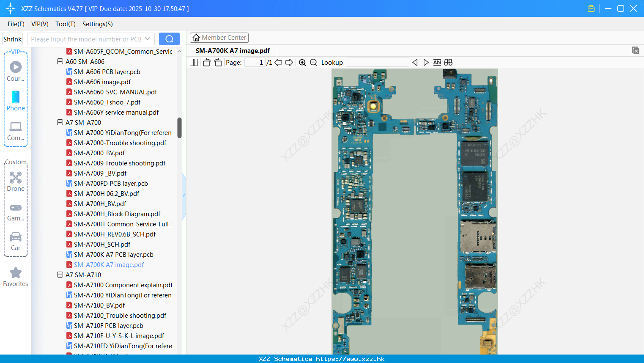Open SM-A6060_Tshoo_7.pdf
The height and width of the screenshot is (363, 644).
(x=107, y=102)
